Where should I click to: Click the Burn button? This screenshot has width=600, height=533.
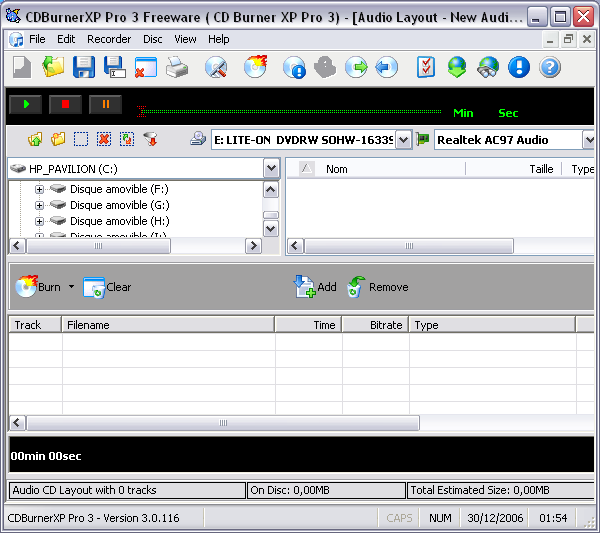pyautogui.click(x=38, y=287)
